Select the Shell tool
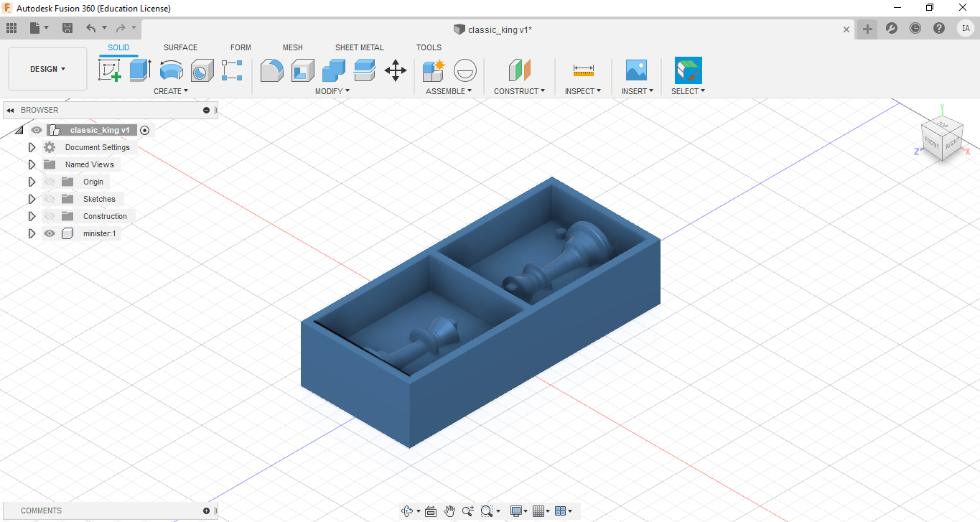 (302, 70)
